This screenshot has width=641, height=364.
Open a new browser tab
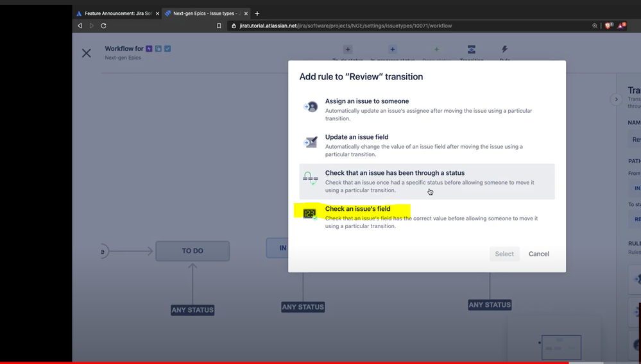pos(257,13)
